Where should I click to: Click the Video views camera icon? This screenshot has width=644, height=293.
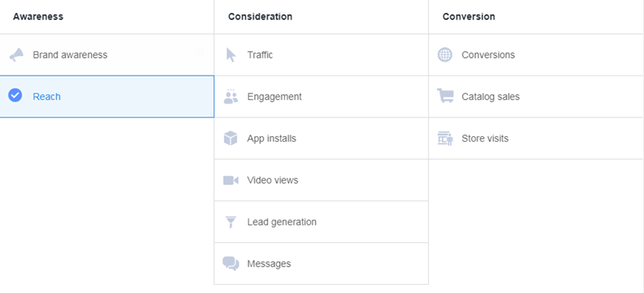[231, 180]
